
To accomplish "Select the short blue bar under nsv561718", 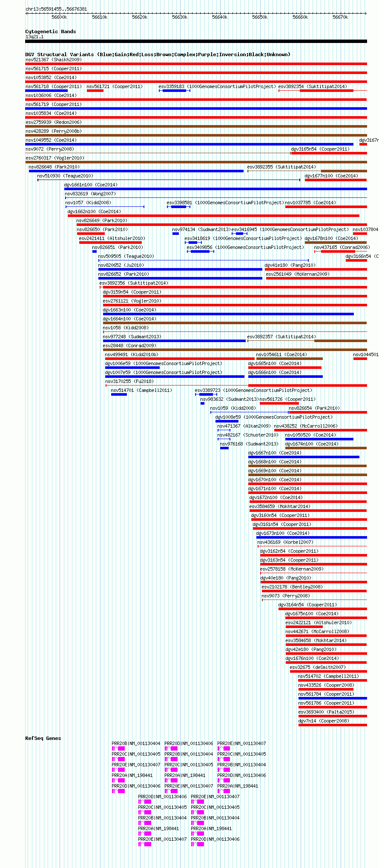I will pyautogui.click(x=46, y=91).
